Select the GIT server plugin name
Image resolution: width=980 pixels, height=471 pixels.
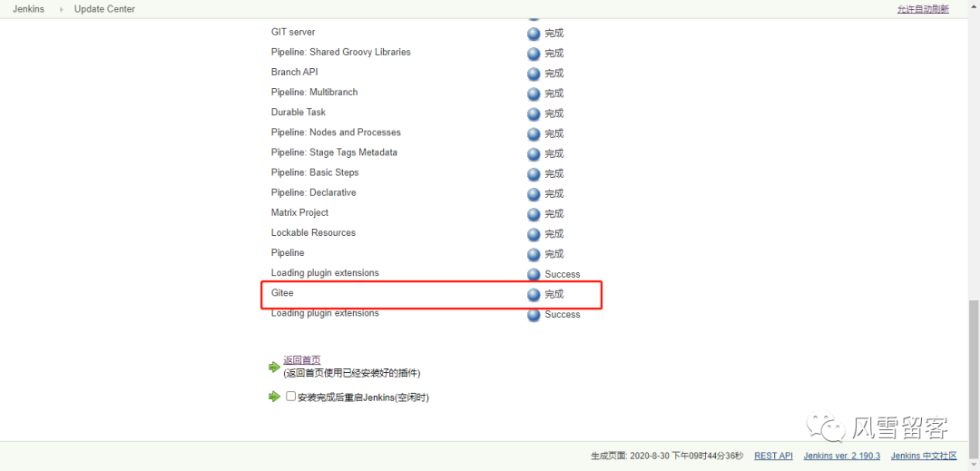pos(293,32)
